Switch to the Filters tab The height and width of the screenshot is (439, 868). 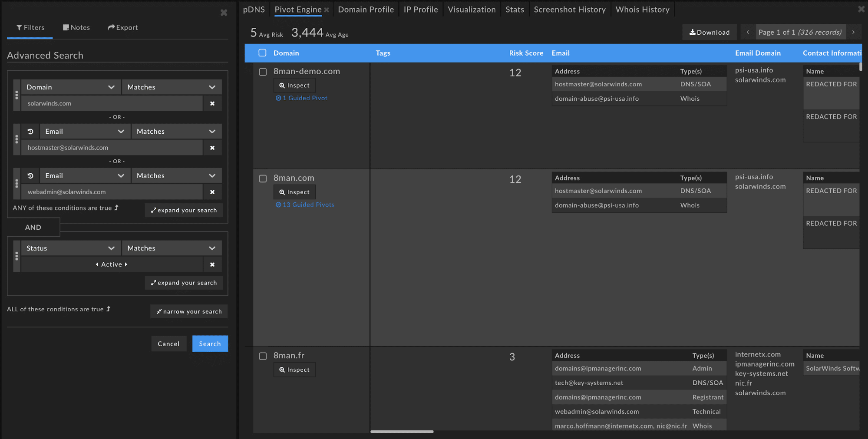point(30,28)
